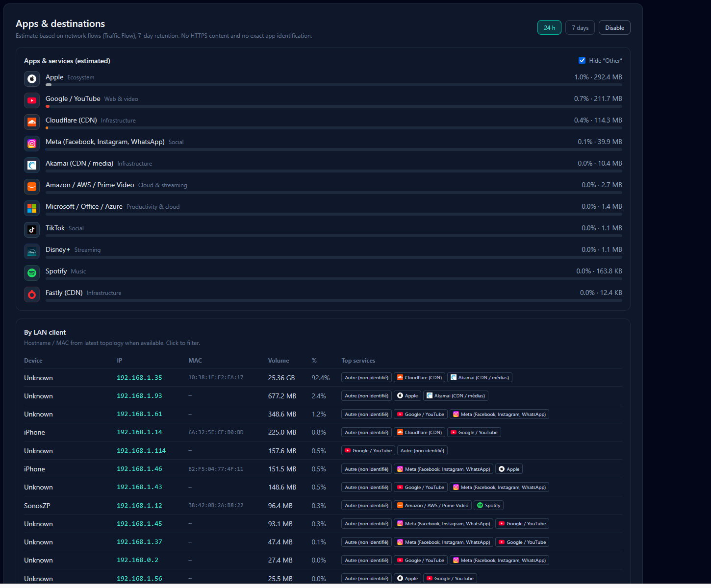Click the Spotify music service icon

32,273
